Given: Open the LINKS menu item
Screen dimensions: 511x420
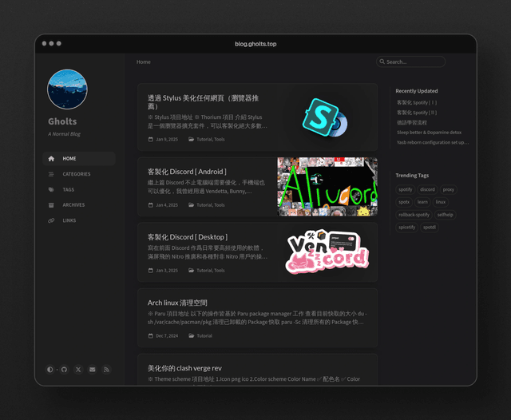Looking at the screenshot, I should (x=79, y=220).
